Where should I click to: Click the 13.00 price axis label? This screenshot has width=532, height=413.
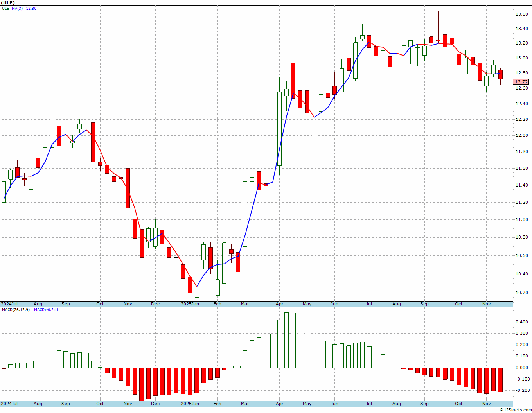522,58
